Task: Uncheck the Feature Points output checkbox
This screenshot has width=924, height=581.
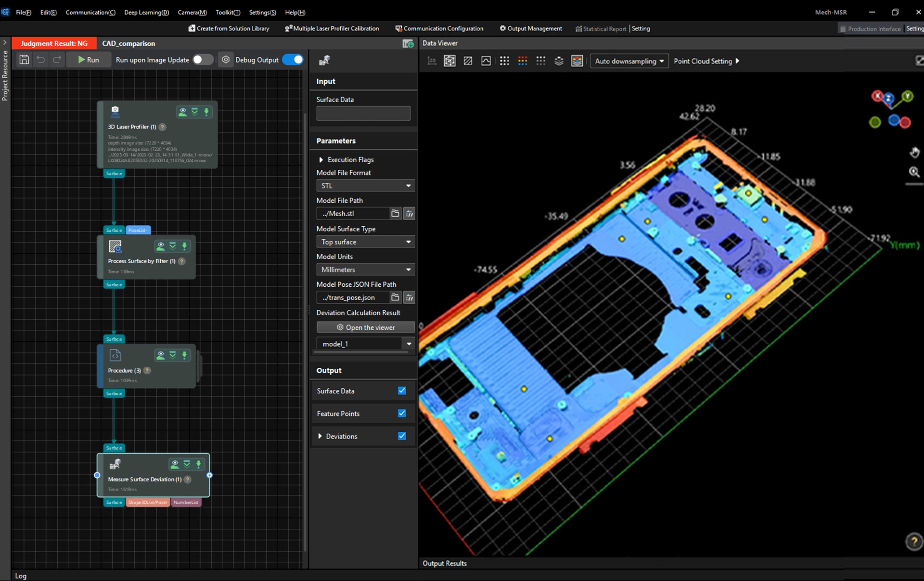Action: click(402, 413)
